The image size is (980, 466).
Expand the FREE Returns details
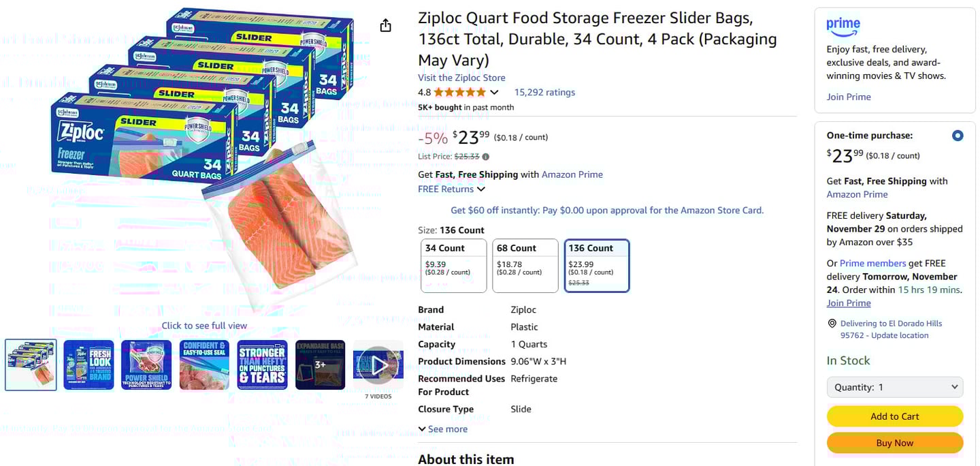452,189
